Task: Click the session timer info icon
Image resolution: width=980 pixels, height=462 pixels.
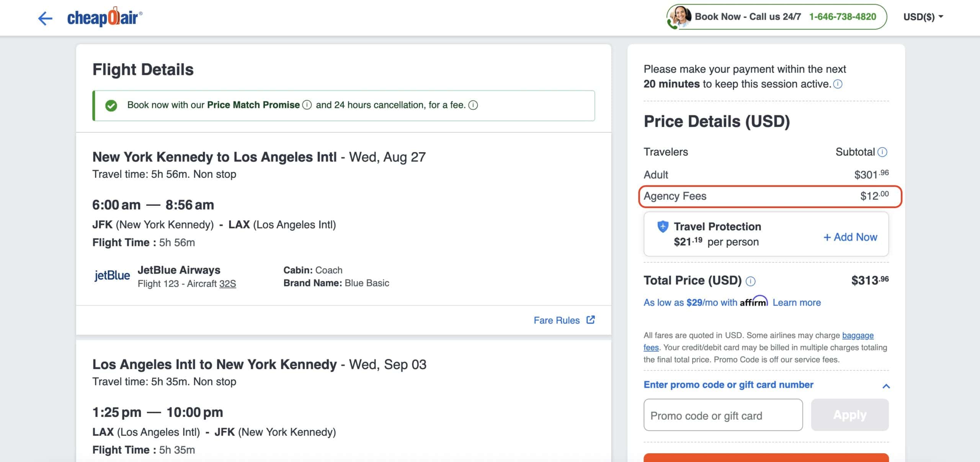Action: [x=838, y=84]
